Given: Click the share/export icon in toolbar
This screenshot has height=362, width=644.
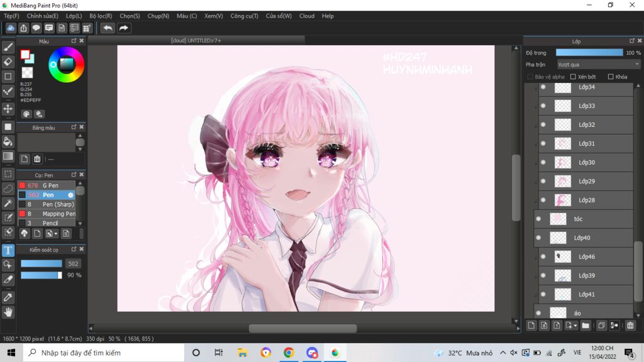Looking at the screenshot, I should pyautogui.click(x=23, y=28).
